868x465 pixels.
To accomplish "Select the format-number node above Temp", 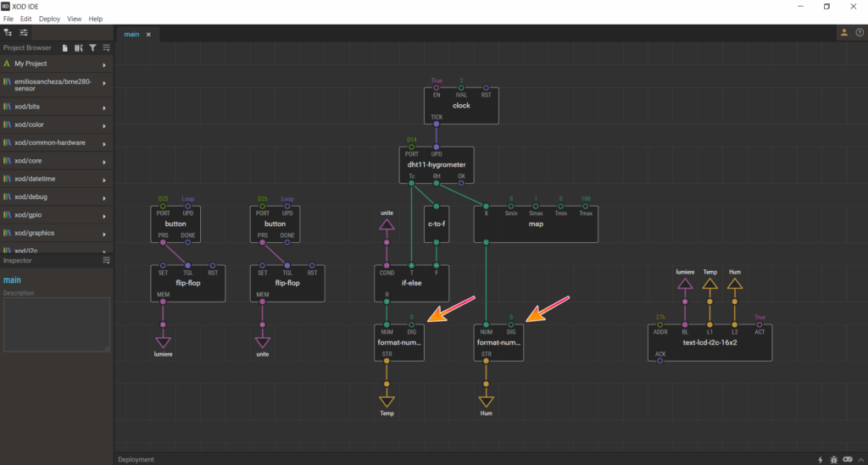I will coord(399,342).
